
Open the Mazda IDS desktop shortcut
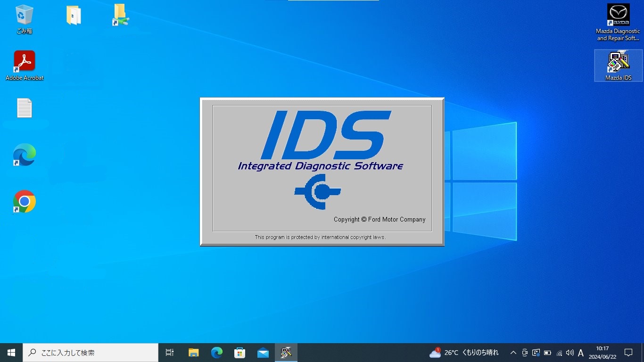[x=618, y=66]
